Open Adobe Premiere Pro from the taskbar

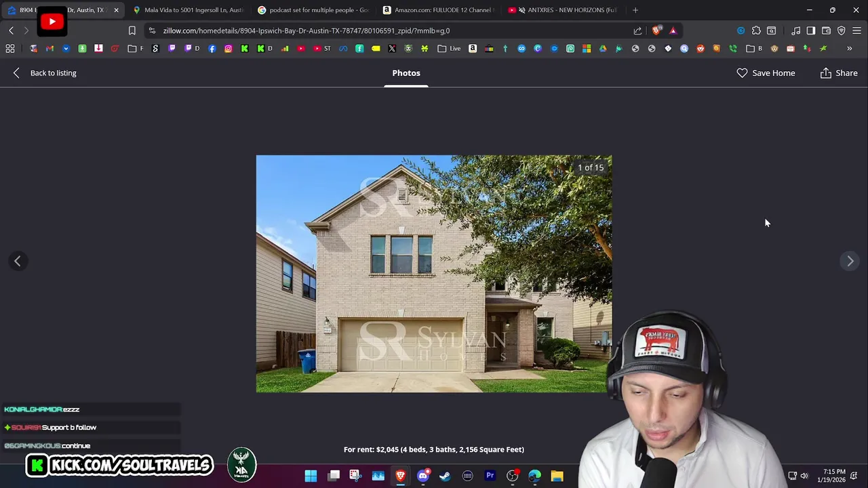[490, 476]
